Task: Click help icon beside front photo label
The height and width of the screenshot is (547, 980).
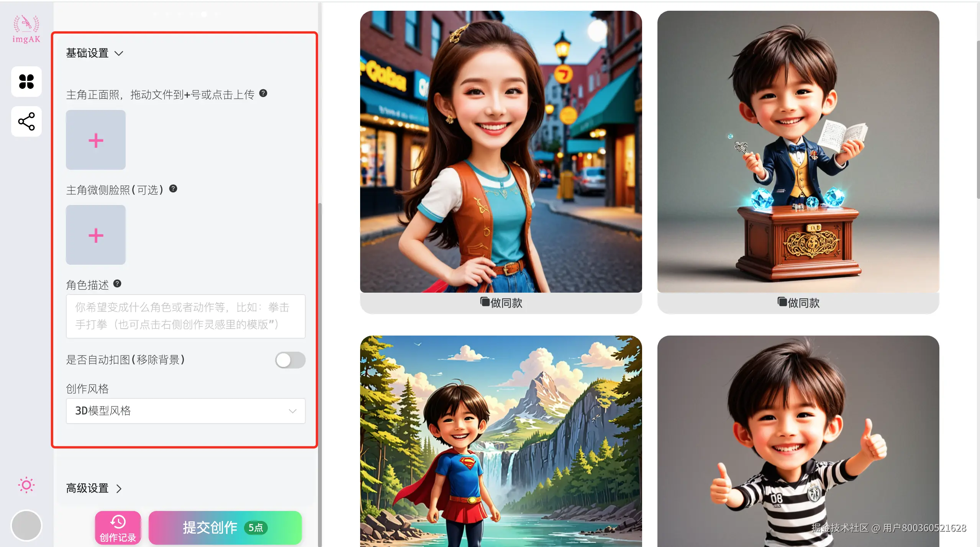Action: [263, 93]
